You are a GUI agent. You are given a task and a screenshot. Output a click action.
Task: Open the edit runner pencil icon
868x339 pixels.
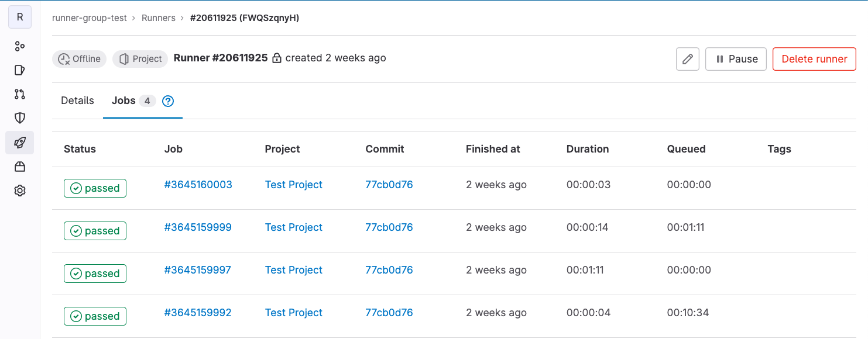687,58
